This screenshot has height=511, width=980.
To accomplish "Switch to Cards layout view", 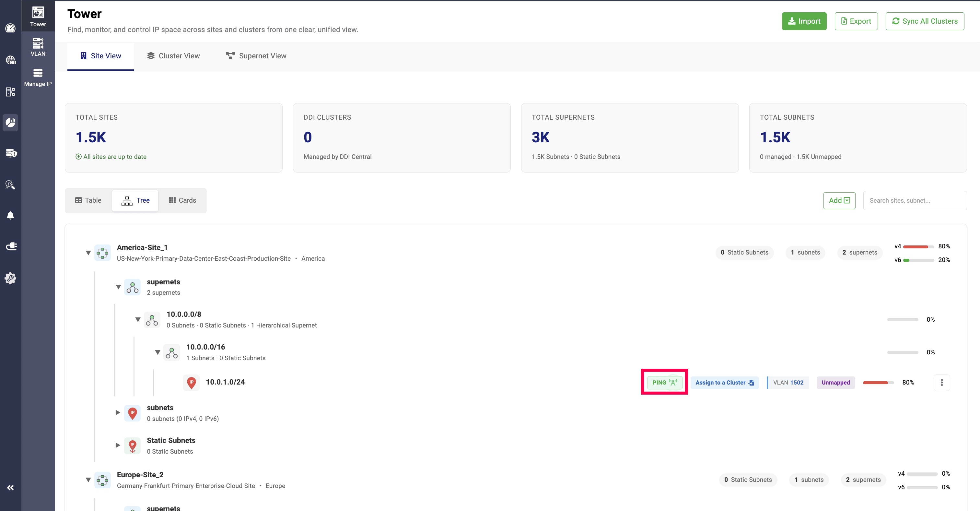I will click(182, 200).
